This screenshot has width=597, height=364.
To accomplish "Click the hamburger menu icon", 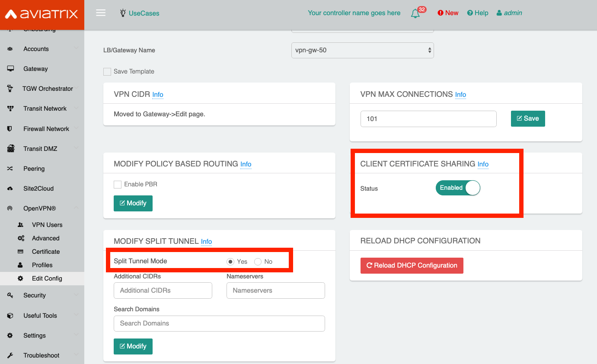I will 101,13.
